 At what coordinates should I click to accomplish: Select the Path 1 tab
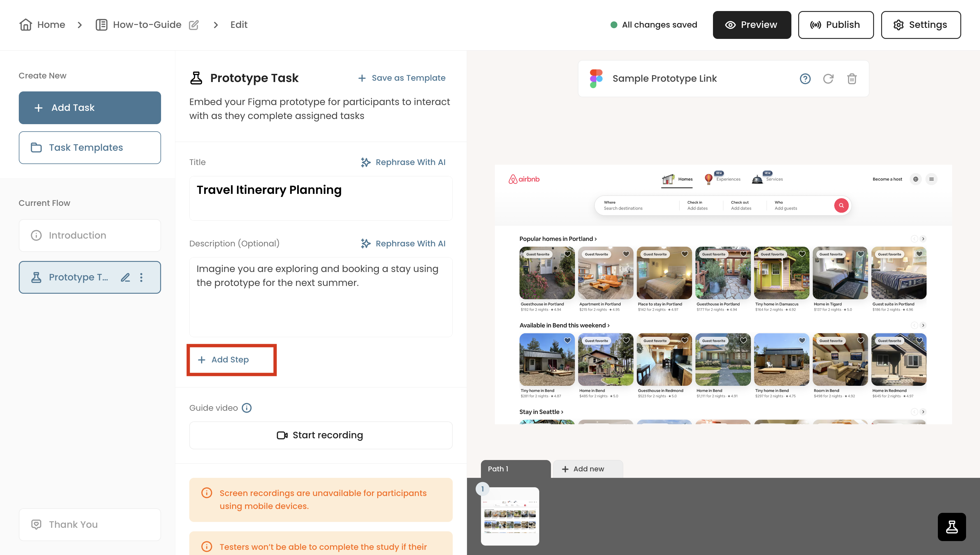[x=516, y=469]
